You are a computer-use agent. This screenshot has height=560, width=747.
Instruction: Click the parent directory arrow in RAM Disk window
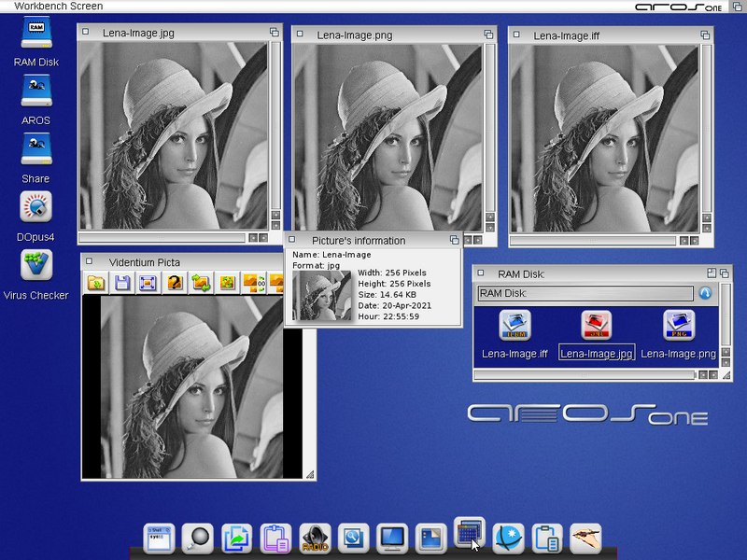pos(705,293)
